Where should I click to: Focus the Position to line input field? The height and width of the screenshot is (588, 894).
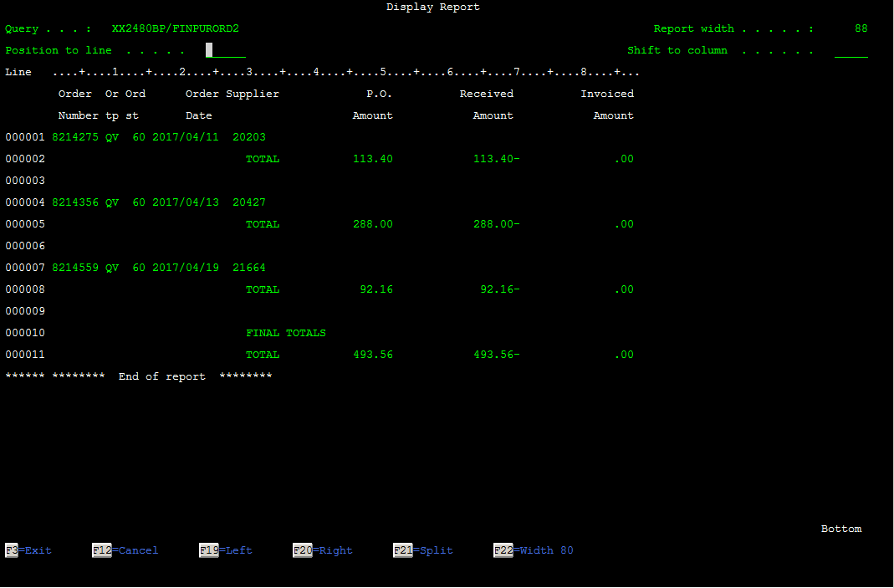[x=226, y=50]
